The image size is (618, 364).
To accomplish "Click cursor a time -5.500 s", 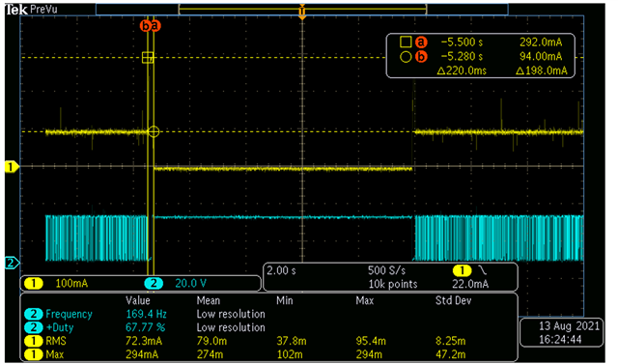I will pyautogui.click(x=462, y=42).
